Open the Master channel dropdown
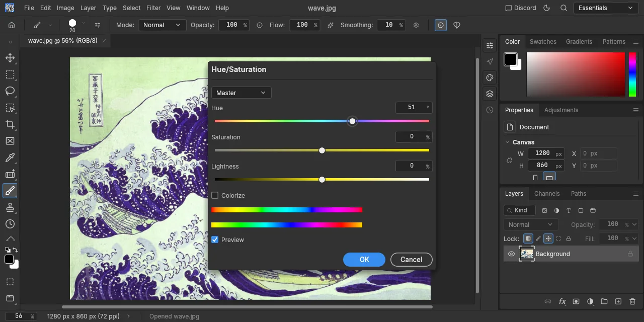 click(x=242, y=93)
